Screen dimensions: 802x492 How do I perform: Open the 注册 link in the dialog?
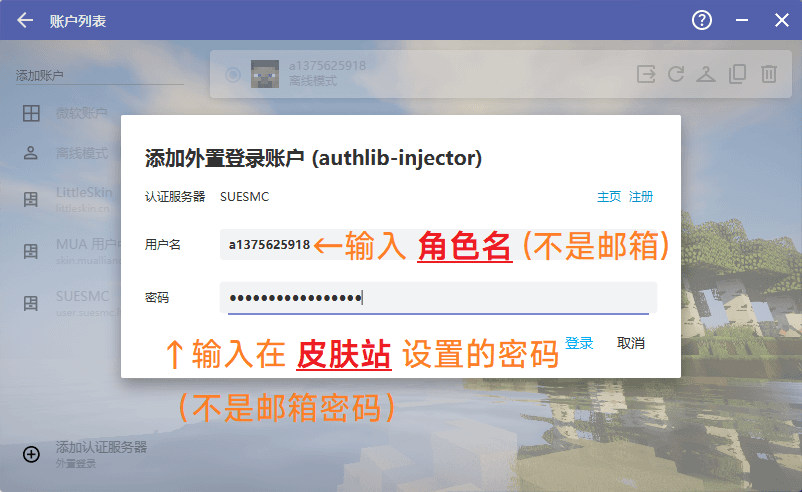point(641,197)
